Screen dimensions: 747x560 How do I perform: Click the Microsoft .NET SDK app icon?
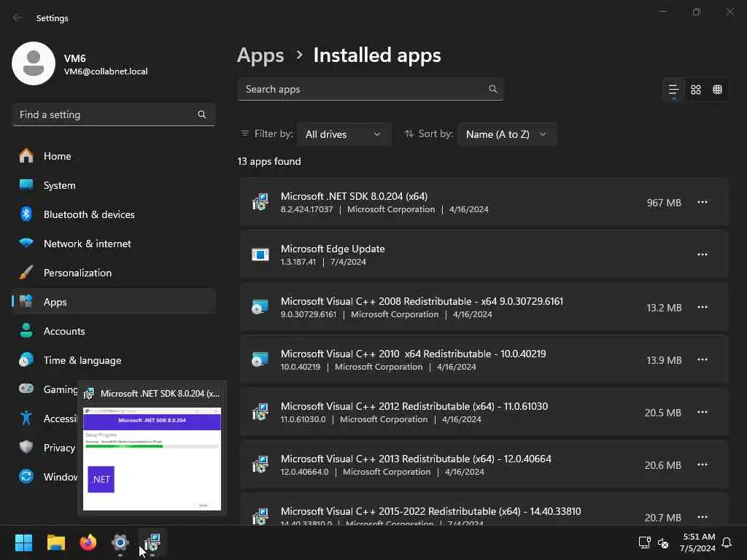coord(260,203)
